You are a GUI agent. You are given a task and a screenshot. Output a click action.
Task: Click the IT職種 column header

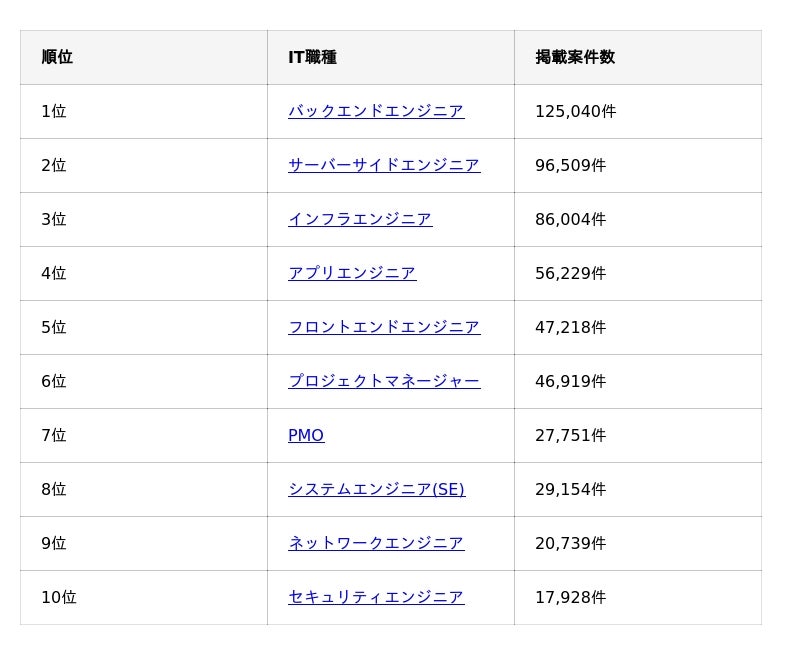click(x=312, y=57)
